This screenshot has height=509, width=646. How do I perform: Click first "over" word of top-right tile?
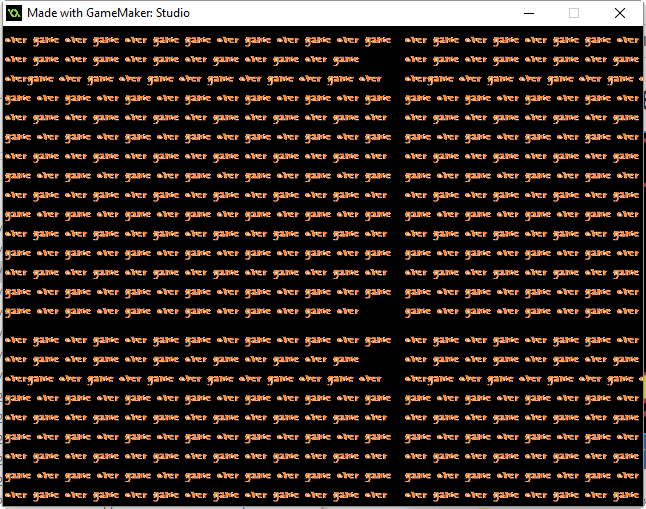pos(416,41)
